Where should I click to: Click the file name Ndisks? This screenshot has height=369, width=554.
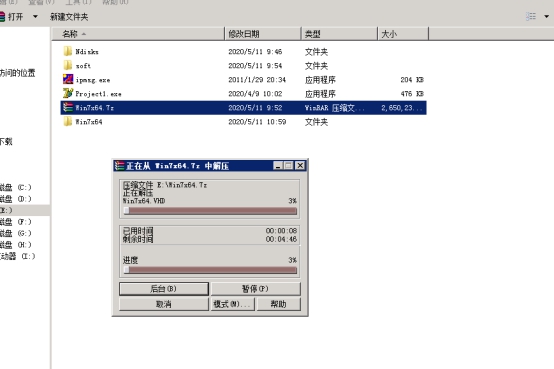87,52
